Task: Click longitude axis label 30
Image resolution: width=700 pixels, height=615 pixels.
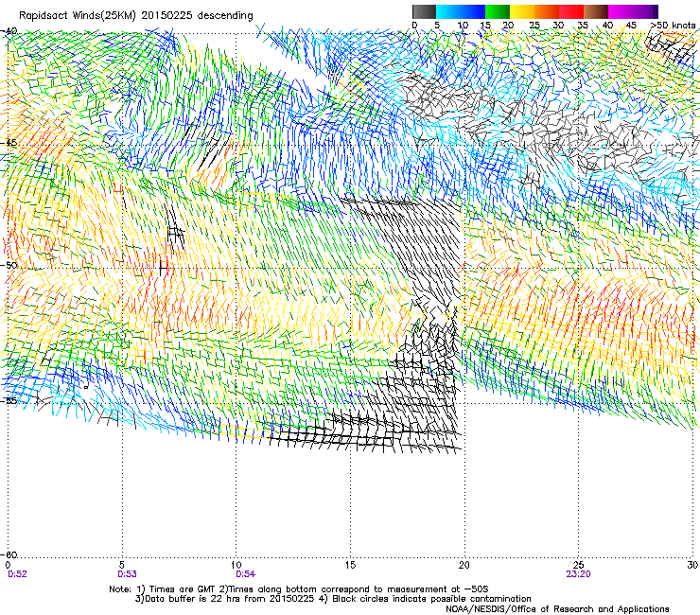Action: coord(692,565)
